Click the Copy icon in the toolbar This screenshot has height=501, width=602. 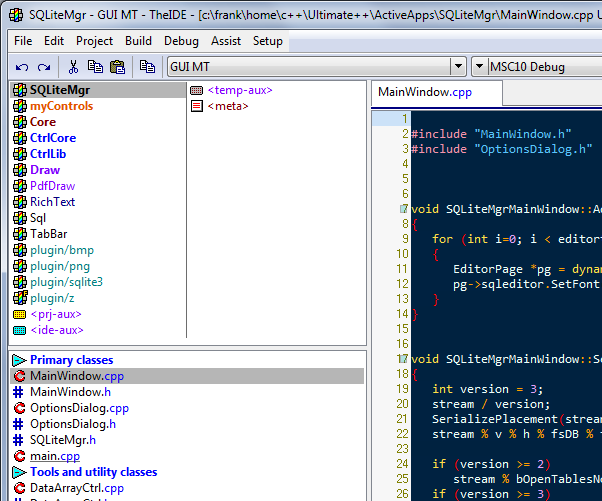[x=95, y=67]
